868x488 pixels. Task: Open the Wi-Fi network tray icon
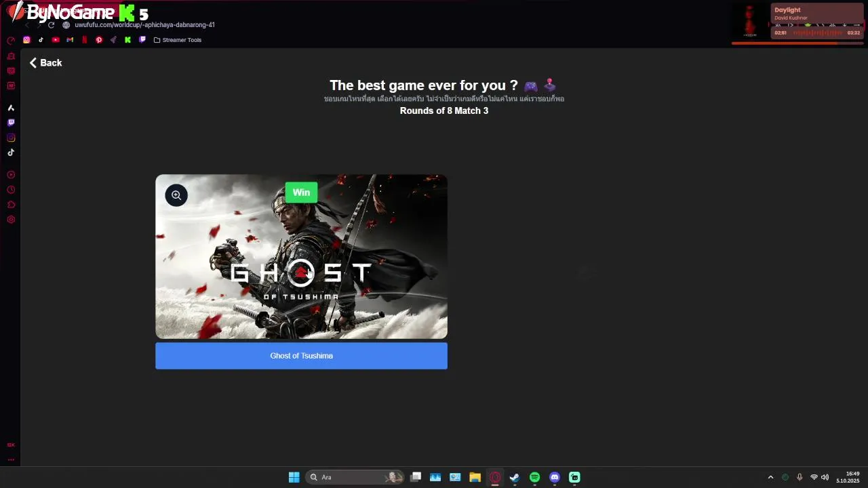(x=814, y=477)
